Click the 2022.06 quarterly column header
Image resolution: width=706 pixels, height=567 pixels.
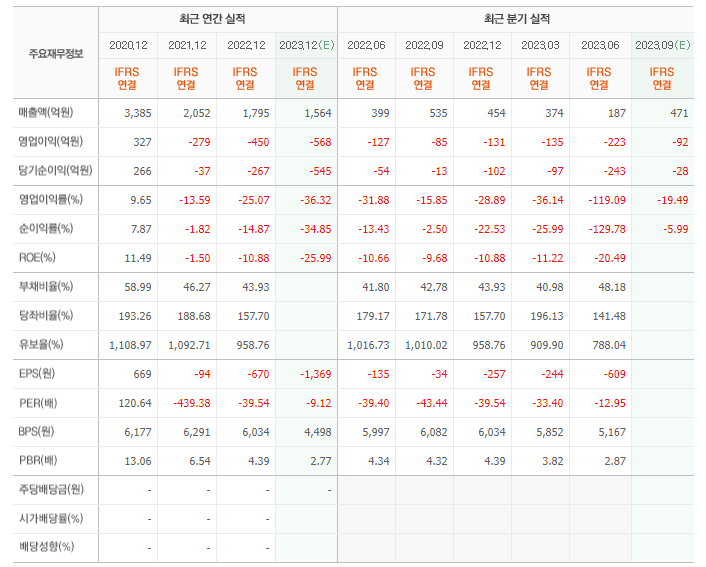tap(366, 45)
